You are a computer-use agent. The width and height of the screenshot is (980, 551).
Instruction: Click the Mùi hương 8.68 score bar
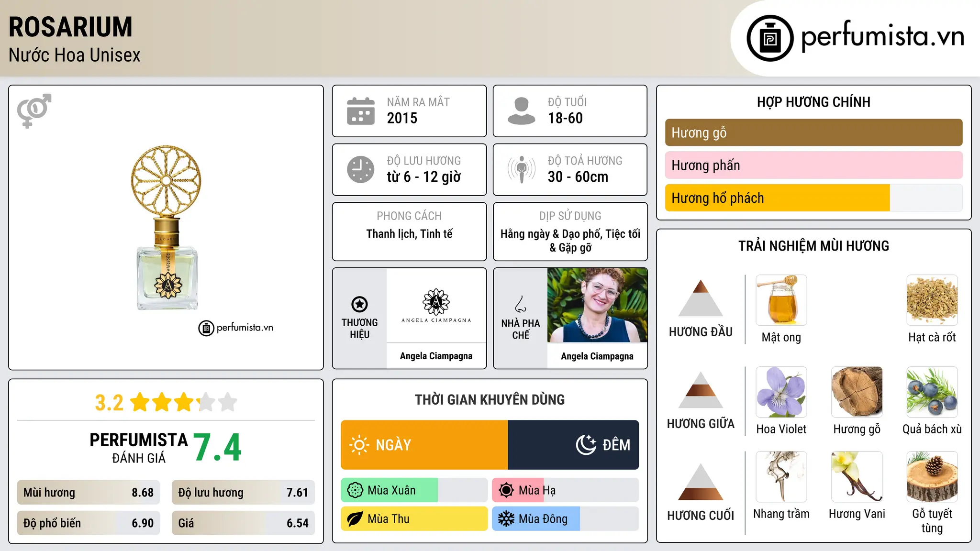point(89,493)
